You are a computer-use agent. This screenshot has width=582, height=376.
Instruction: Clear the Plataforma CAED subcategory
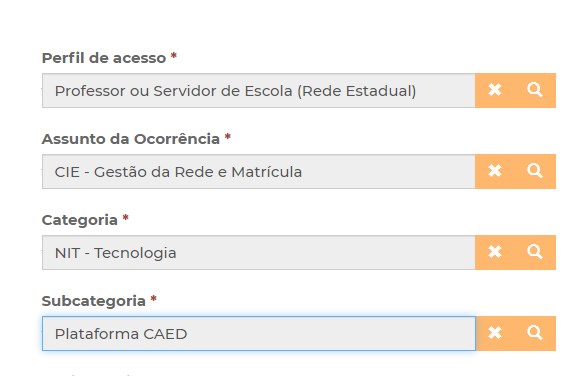click(495, 333)
